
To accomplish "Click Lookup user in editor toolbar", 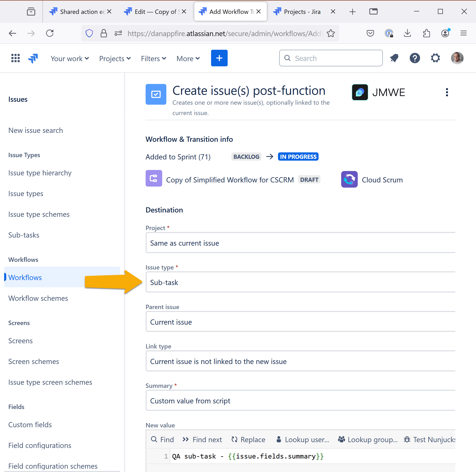I will [303, 439].
